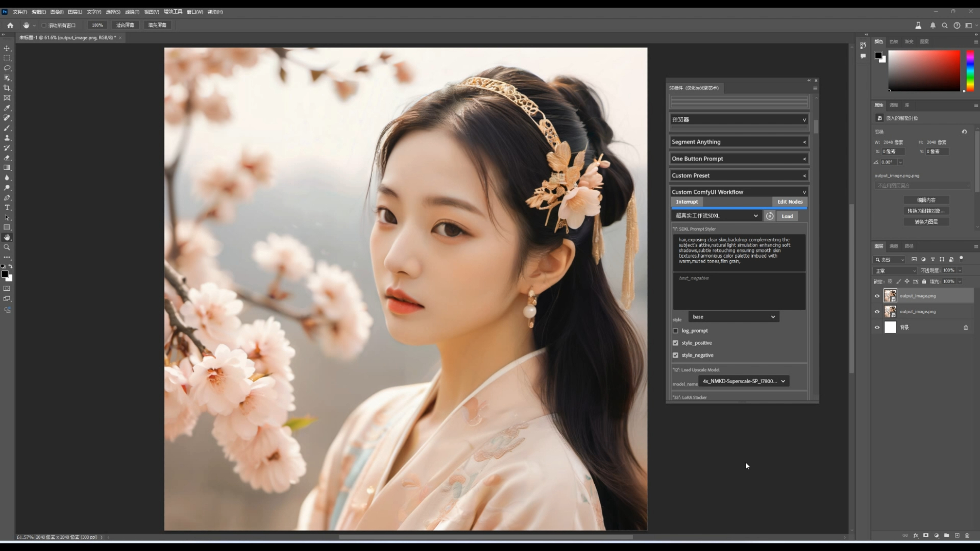980x551 pixels.
Task: Toggle style_positive checkbox on
Action: click(x=676, y=342)
